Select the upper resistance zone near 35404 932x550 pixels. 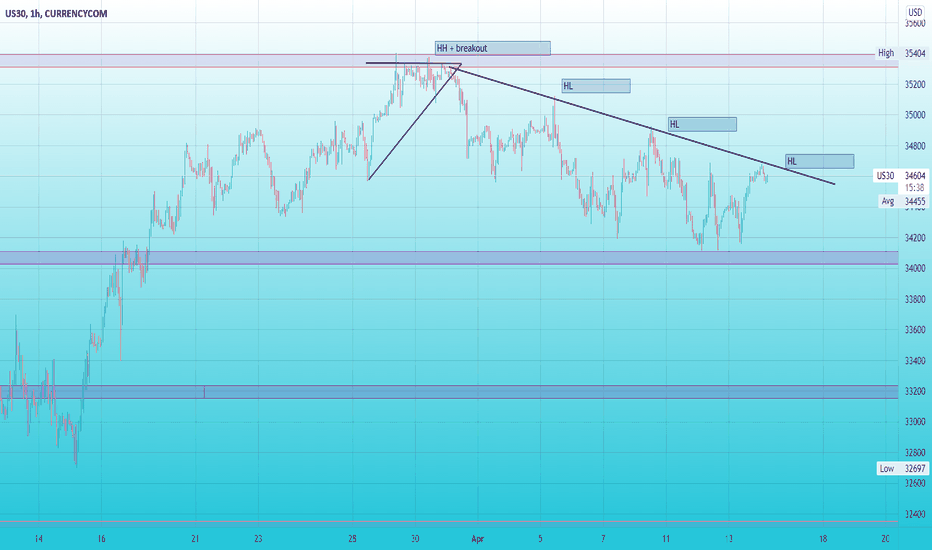[x=449, y=61]
